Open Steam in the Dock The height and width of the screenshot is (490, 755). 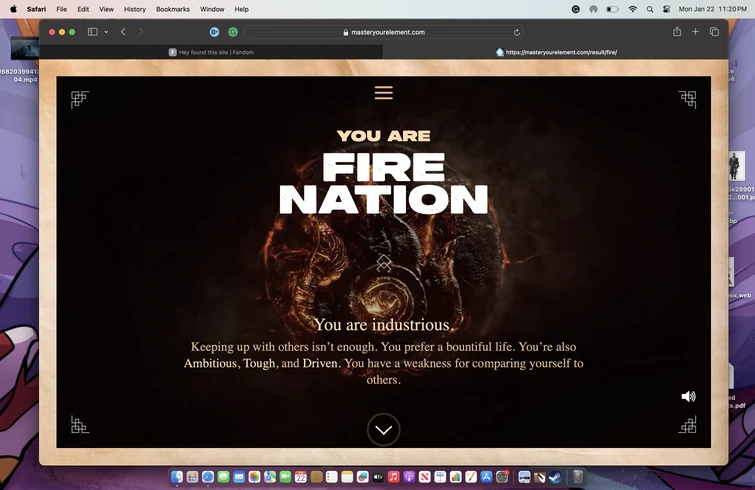click(555, 477)
